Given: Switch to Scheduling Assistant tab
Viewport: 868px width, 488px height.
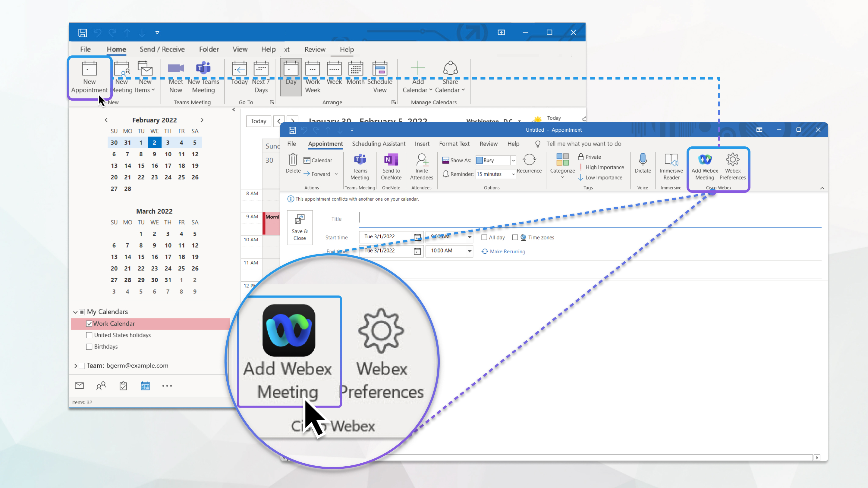Looking at the screenshot, I should click(x=379, y=144).
